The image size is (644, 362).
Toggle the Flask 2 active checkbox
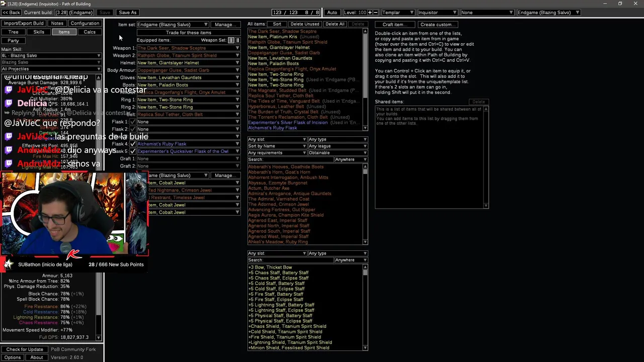(133, 129)
